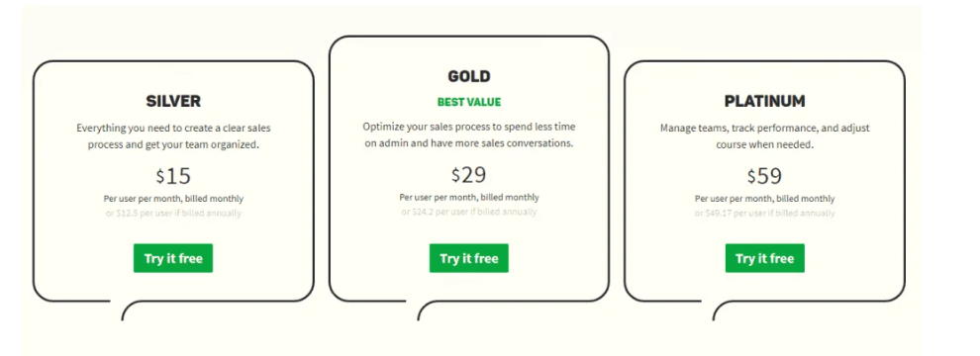980x356 pixels.
Task: Select the SILVER plan heading
Action: point(173,101)
